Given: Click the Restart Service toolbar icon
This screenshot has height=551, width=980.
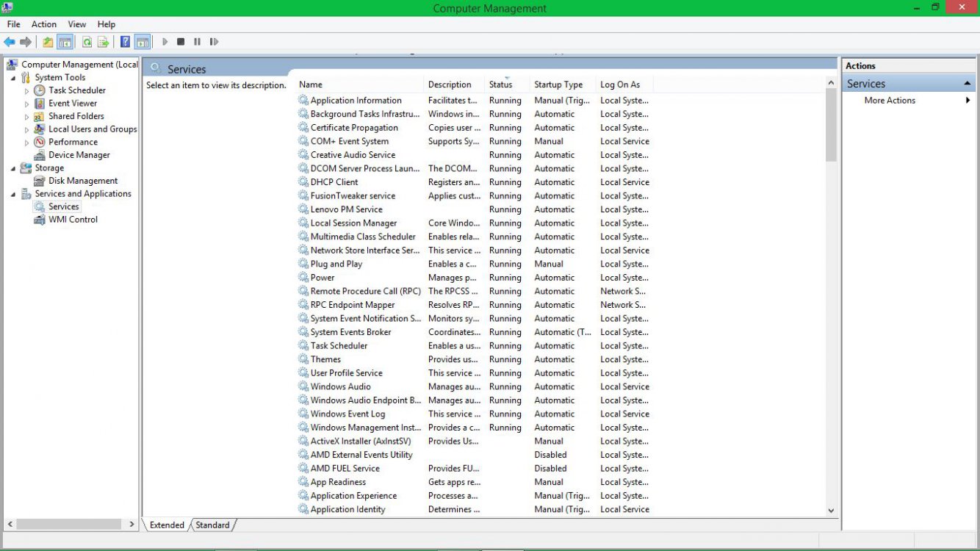Looking at the screenshot, I should tap(214, 42).
